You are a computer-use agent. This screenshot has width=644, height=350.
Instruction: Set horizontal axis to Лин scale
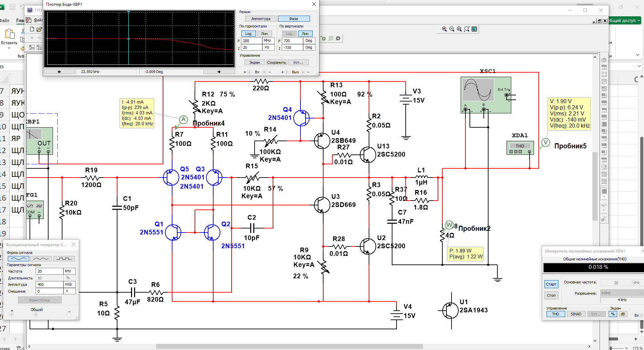(264, 34)
